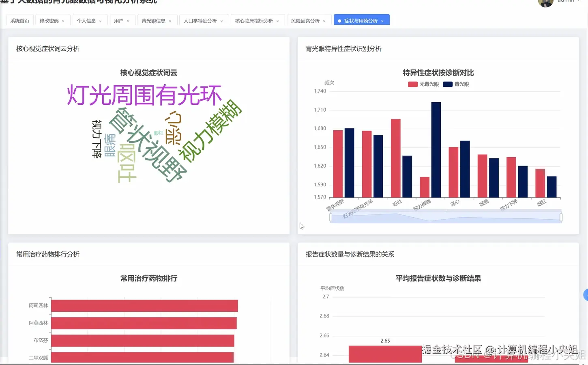Click the red 无青光眼 legend swatch
588x365 pixels.
click(x=412, y=84)
